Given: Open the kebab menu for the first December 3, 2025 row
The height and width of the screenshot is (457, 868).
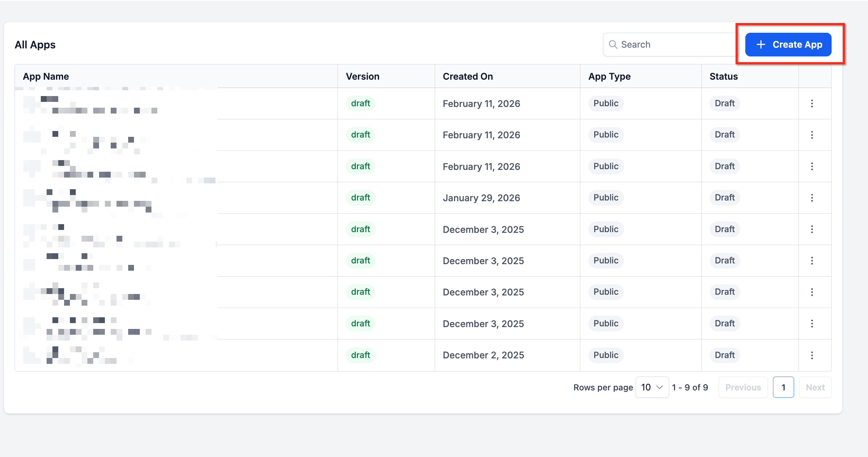Looking at the screenshot, I should click(x=812, y=229).
